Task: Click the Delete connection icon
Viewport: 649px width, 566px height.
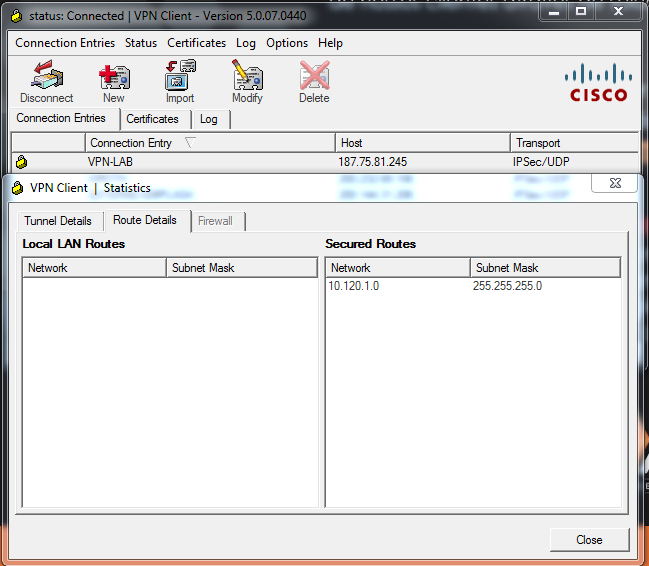Action: point(314,81)
